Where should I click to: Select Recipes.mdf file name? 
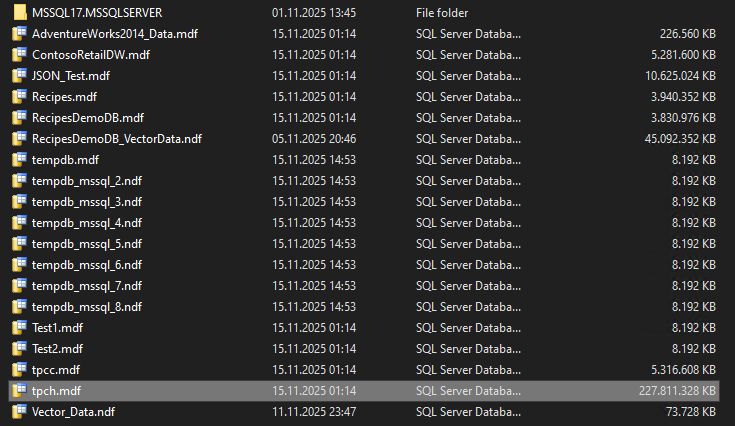click(x=64, y=97)
